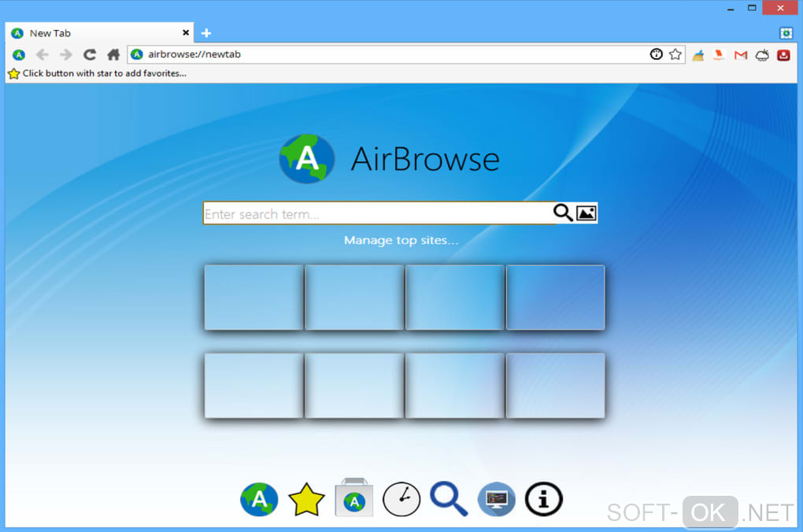Open the second top-site tile in bottom row
This screenshot has height=532, width=803.
click(354, 386)
